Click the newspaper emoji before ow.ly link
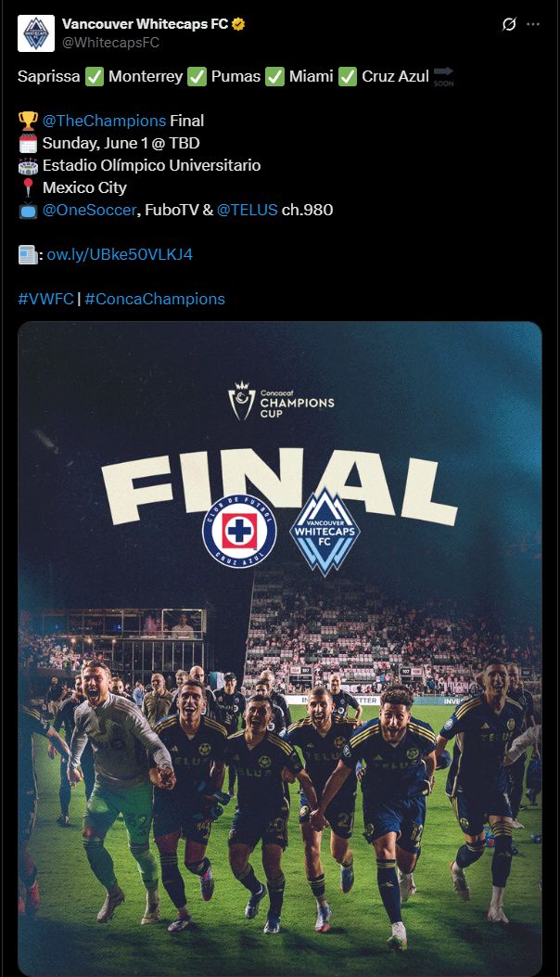Viewport: 560px width, 977px height. [x=28, y=255]
